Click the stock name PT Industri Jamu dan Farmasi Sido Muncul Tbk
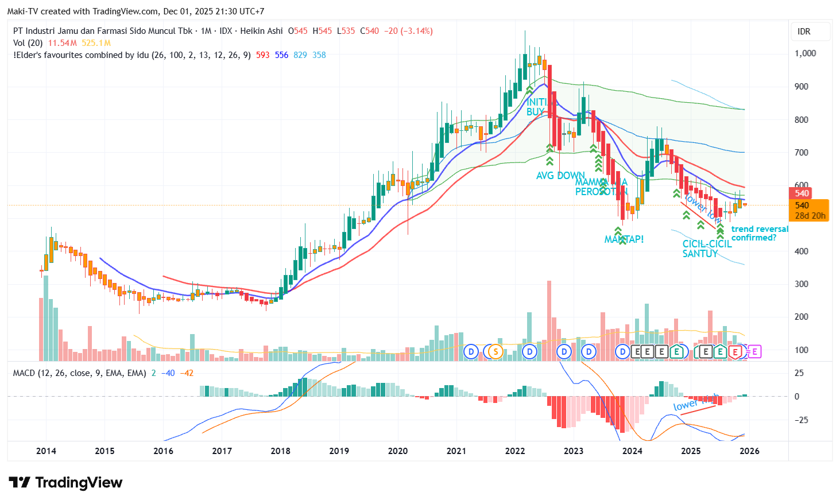The height and width of the screenshot is (504, 840). pyautogui.click(x=103, y=31)
